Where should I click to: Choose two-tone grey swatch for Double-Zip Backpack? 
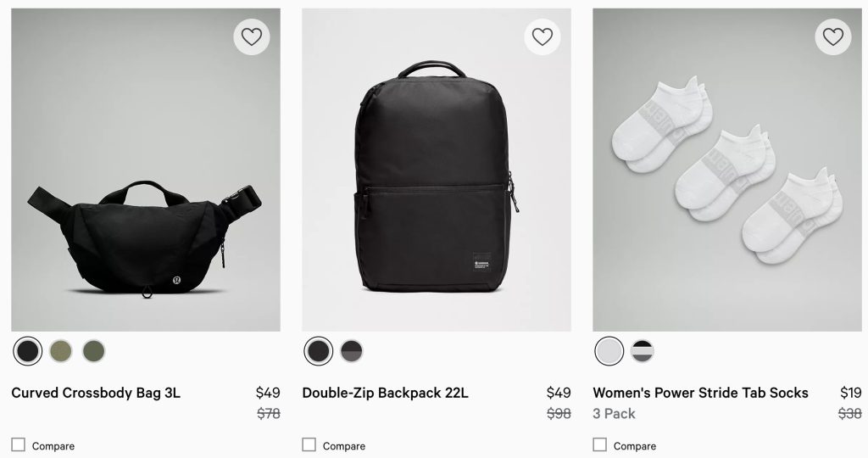352,350
